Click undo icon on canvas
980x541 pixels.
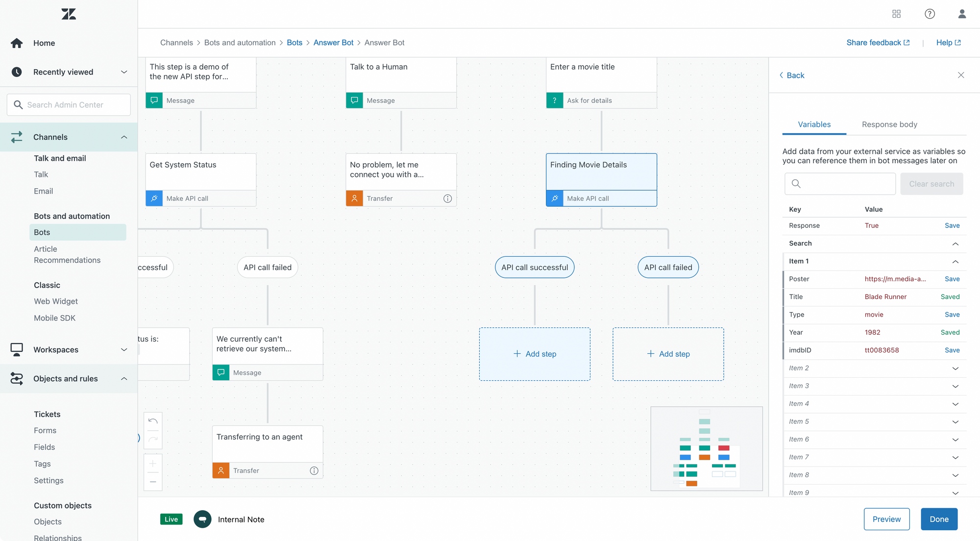pos(153,421)
